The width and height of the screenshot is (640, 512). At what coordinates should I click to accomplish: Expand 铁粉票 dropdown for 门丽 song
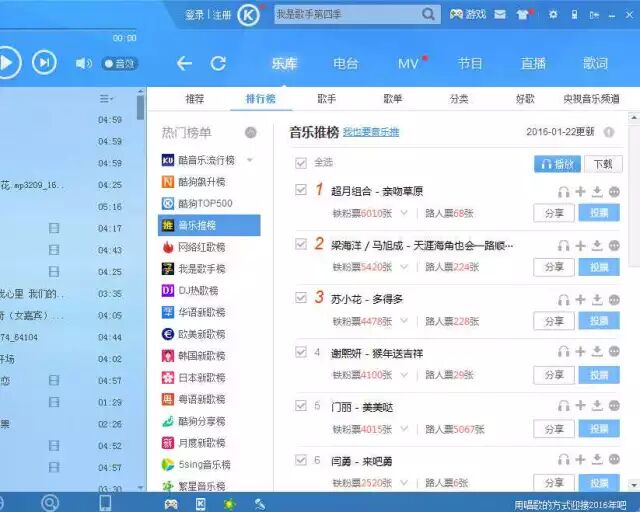pos(404,429)
